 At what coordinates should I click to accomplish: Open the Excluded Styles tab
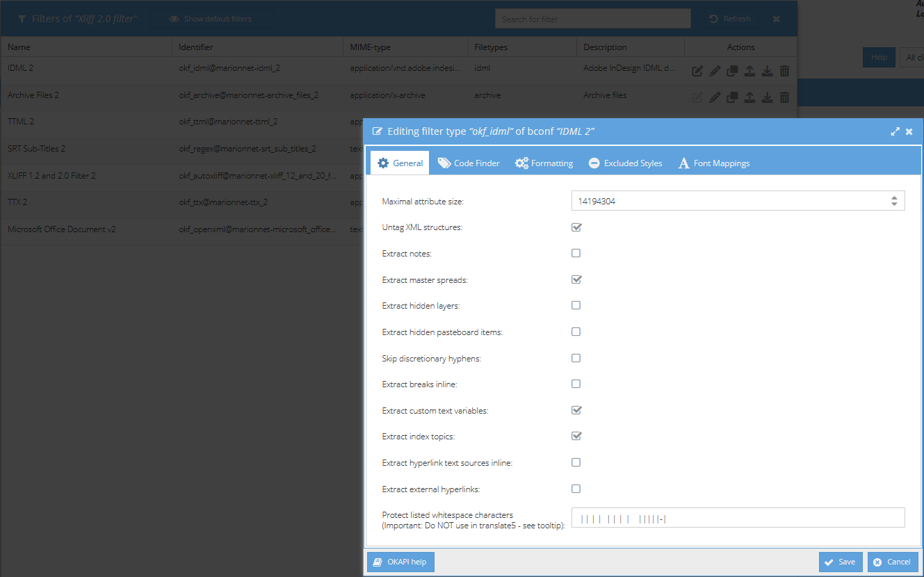(625, 163)
